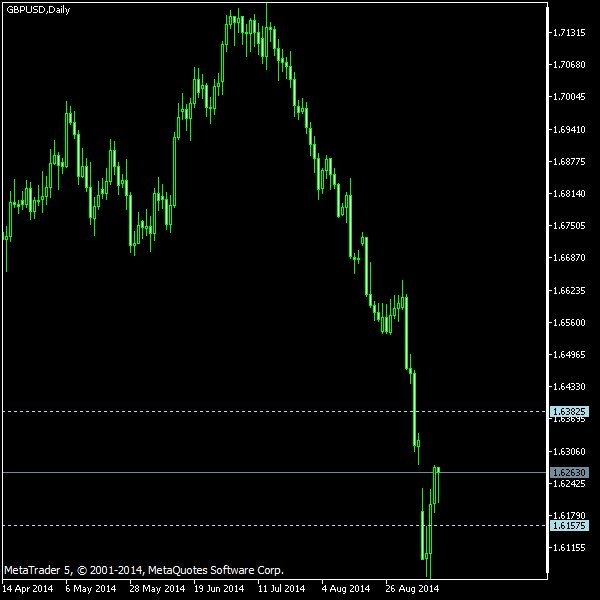
Task: Click the 1.70680 price axis value
Action: pos(569,65)
